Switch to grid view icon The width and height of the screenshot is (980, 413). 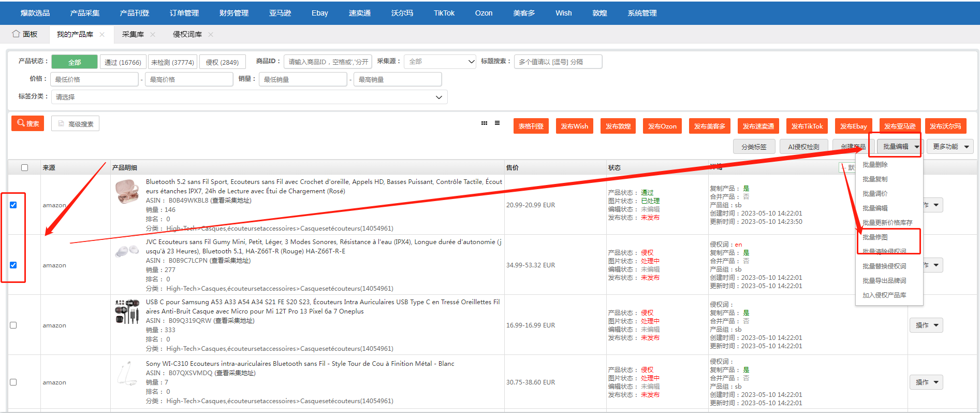[484, 123]
